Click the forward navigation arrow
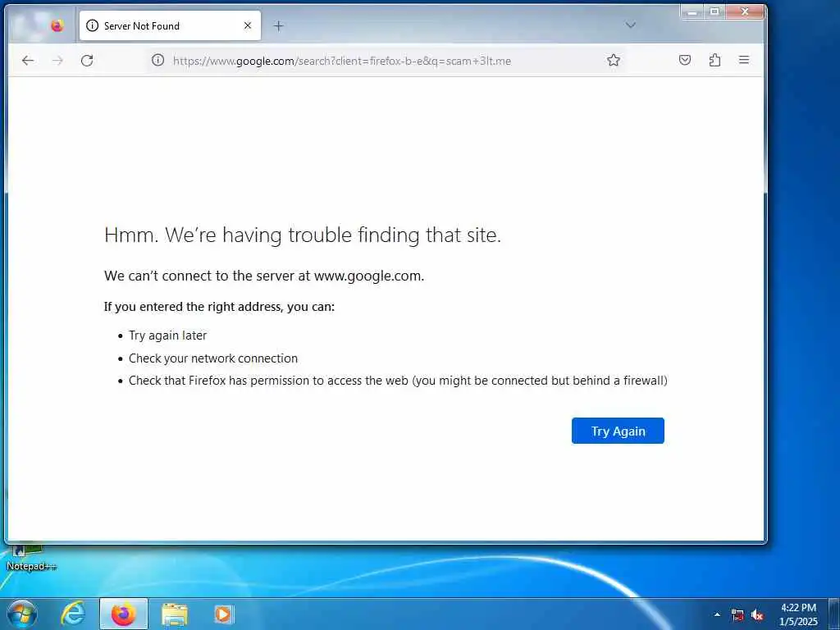Image resolution: width=840 pixels, height=630 pixels. (57, 61)
